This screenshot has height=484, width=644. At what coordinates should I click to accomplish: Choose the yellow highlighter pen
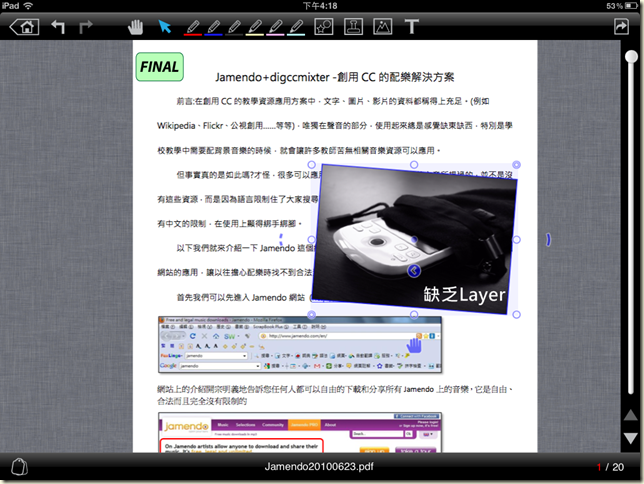[255, 28]
